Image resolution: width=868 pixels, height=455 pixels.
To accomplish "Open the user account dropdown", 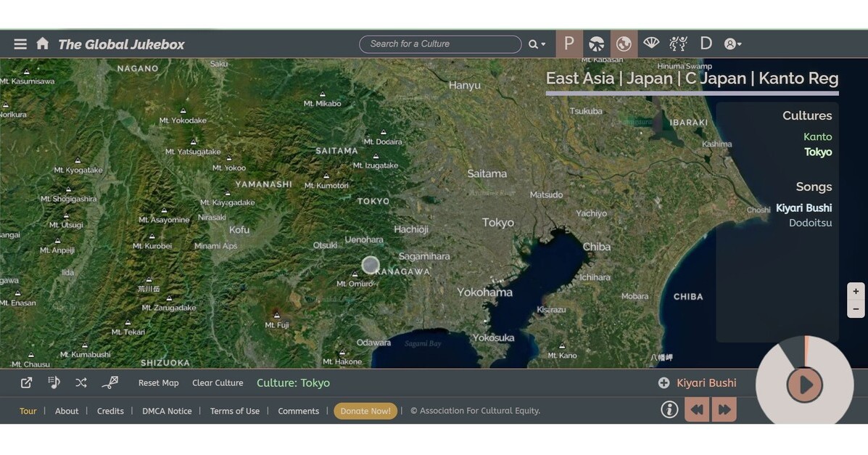I will pyautogui.click(x=732, y=44).
